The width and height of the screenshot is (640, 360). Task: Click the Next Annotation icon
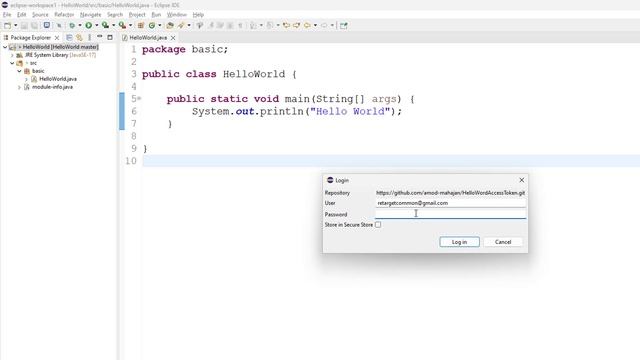(253, 25)
